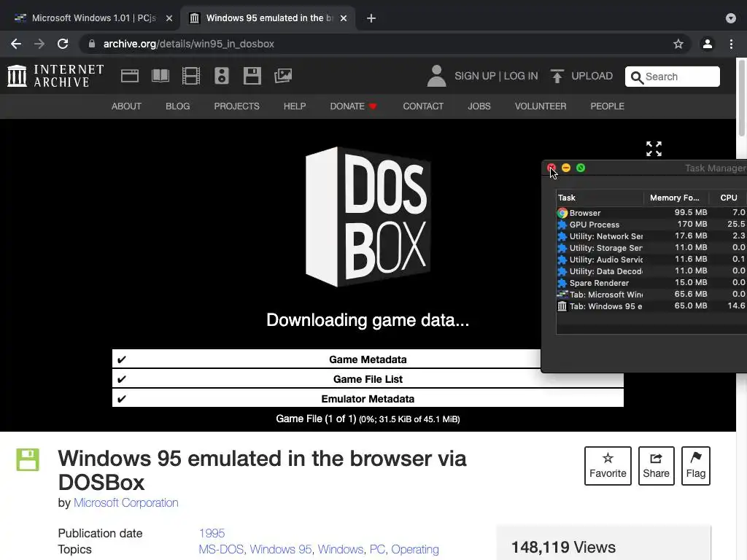Toggle emulator fullscreen arrows icon
The height and width of the screenshot is (560, 747).
pos(654,149)
